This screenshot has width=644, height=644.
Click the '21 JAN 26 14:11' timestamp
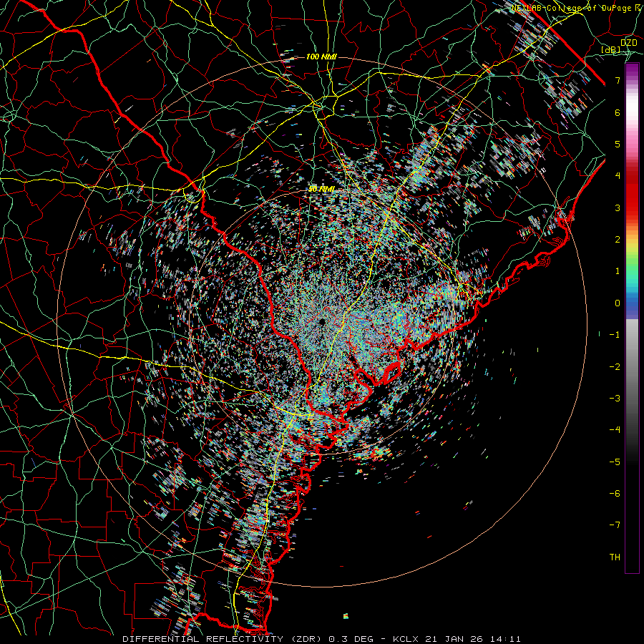[x=472, y=639]
